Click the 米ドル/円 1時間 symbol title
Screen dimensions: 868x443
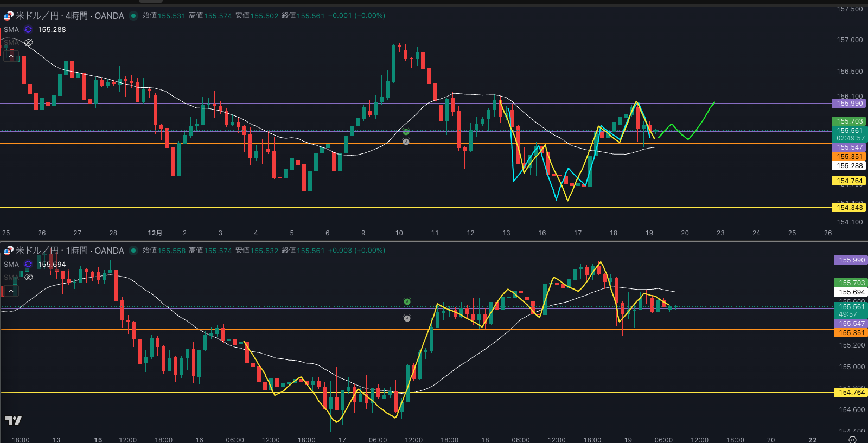pyautogui.click(x=71, y=251)
